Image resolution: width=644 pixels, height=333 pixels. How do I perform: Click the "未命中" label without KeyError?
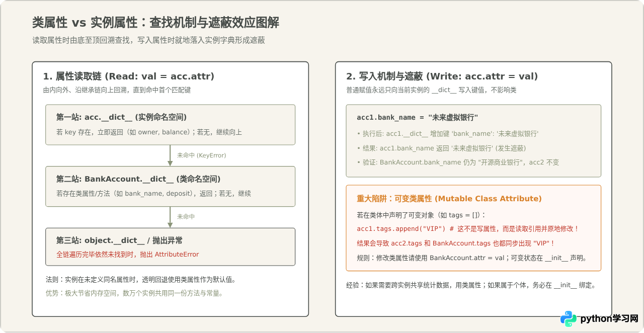(186, 217)
